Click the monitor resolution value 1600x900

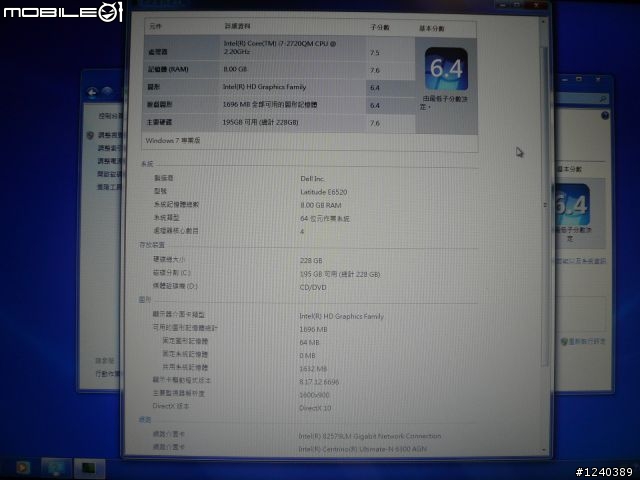(x=314, y=395)
